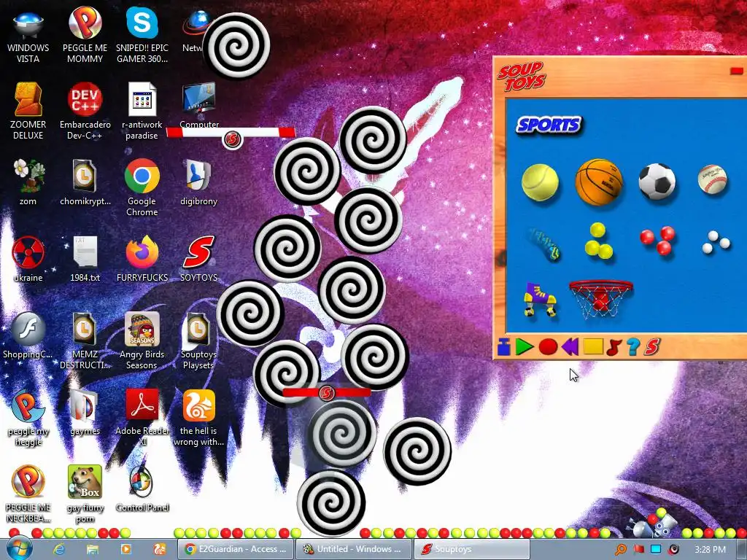Open the gaymes folder icon
The image size is (747, 560).
coord(85,413)
